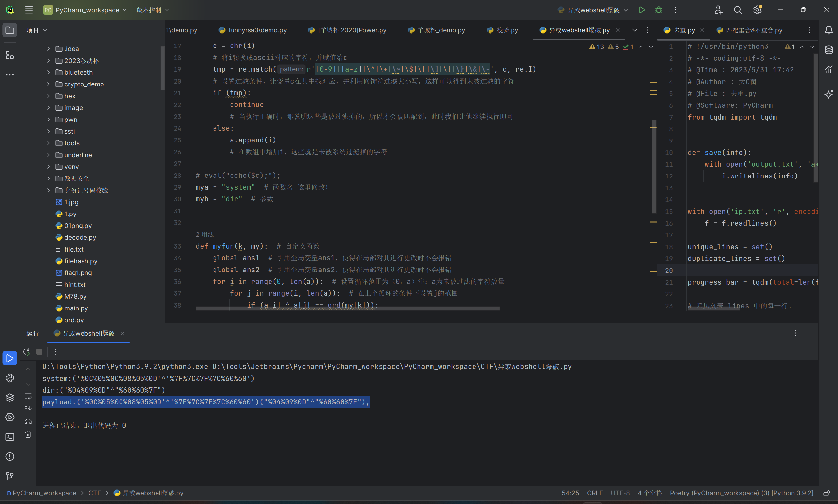This screenshot has width=838, height=504.
Task: Rerun the script in Run panel
Action: [27, 351]
